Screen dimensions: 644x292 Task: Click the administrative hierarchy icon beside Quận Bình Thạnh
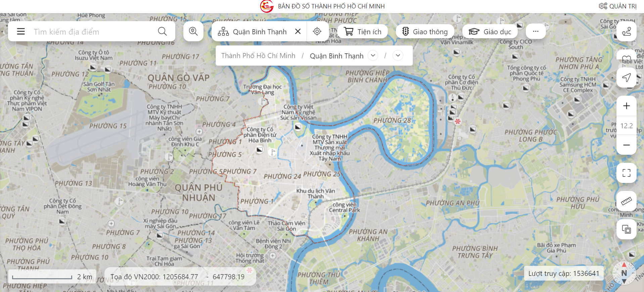(223, 32)
